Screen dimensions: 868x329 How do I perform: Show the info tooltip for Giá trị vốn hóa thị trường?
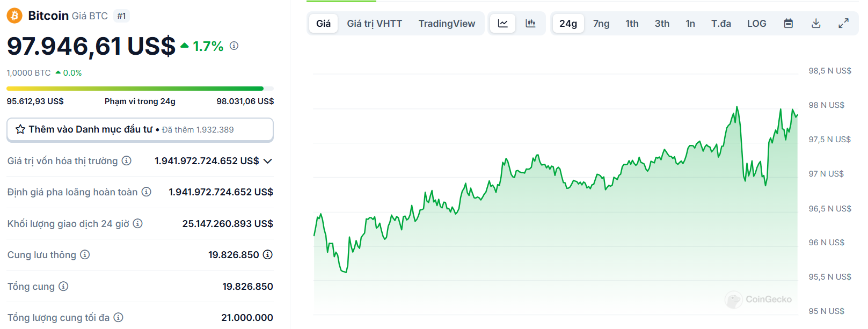pyautogui.click(x=127, y=160)
